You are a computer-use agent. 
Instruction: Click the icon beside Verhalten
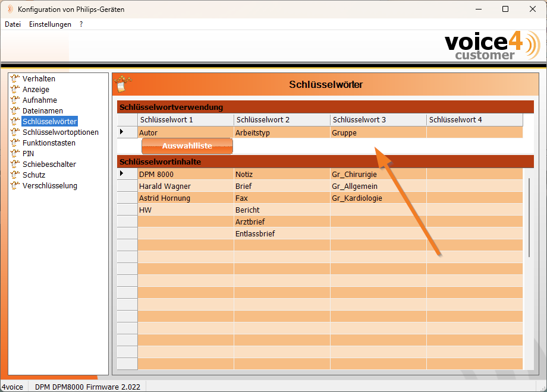pyautogui.click(x=15, y=79)
